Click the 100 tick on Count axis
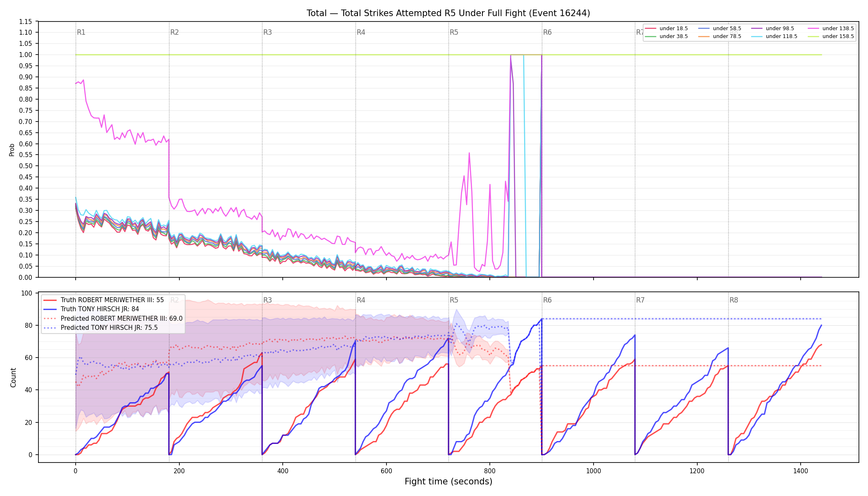 (27, 293)
